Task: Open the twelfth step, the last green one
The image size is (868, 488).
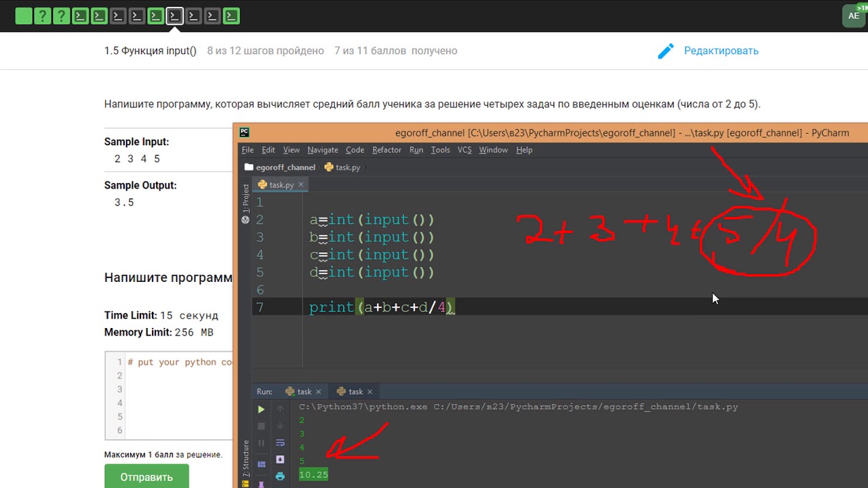Action: pos(231,16)
